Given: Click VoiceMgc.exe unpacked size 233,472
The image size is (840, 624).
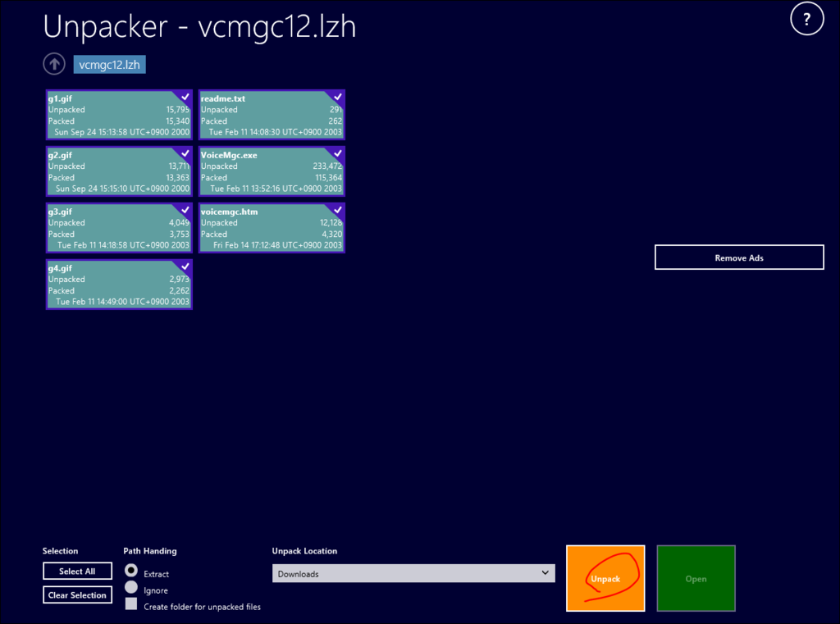Looking at the screenshot, I should tap(326, 166).
